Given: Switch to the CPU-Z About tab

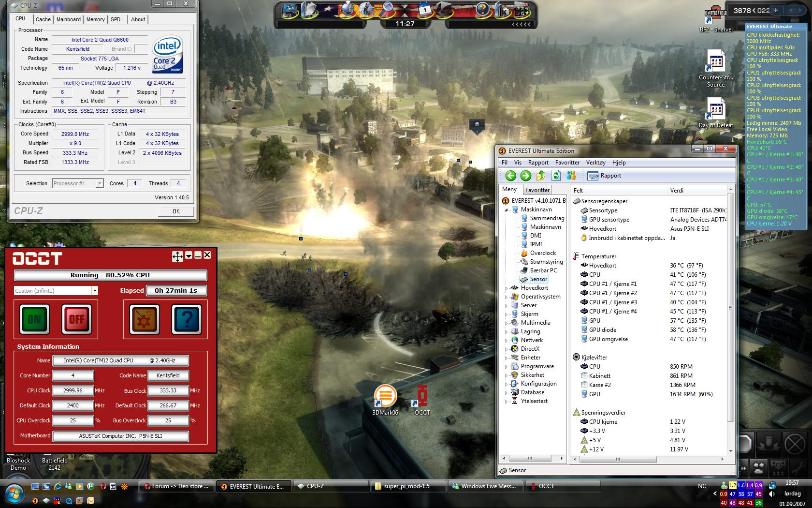Looking at the screenshot, I should coord(138,19).
